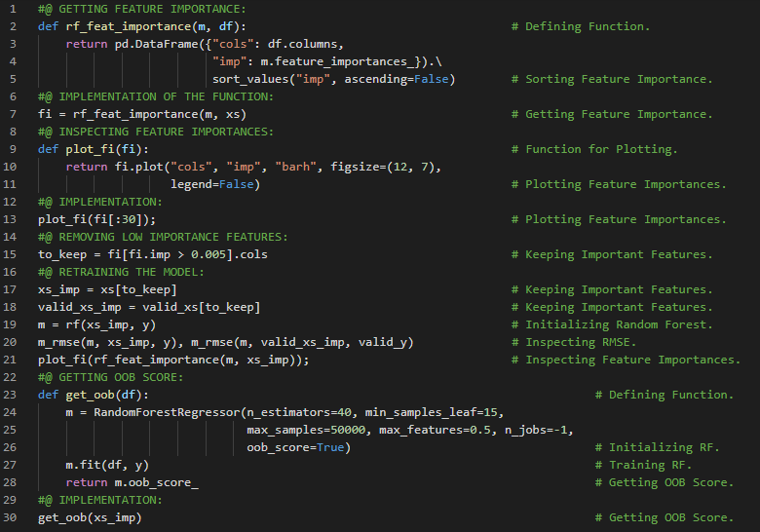760x532 pixels.
Task: Click line number 30 in the gutter
Action: click(12, 517)
